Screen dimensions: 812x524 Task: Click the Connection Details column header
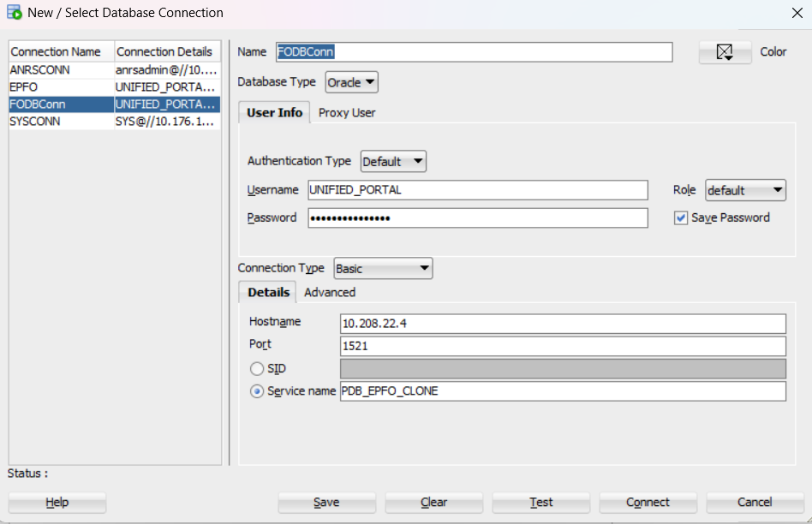[x=167, y=51]
